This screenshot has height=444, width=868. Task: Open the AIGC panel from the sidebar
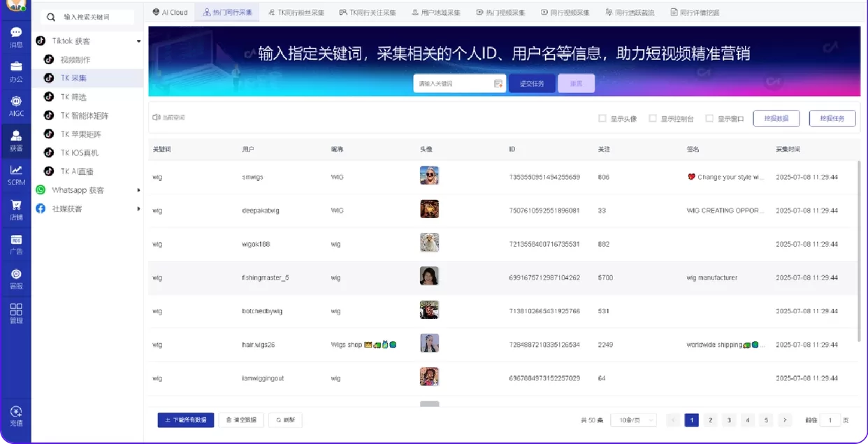pos(15,105)
